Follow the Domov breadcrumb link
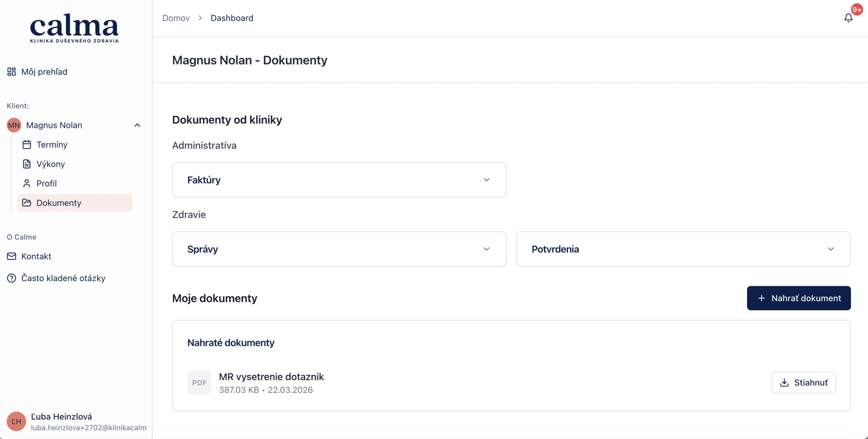Screen dimensions: 868x439 point(176,18)
